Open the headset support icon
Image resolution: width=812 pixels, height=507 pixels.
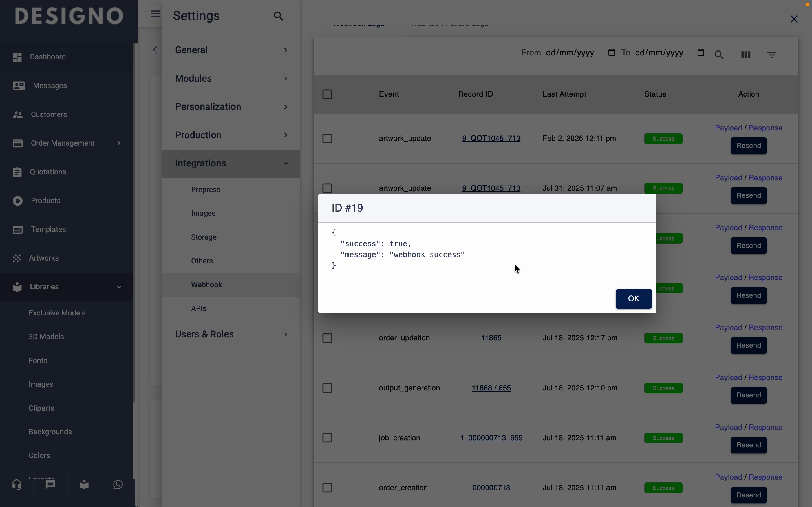[x=17, y=484]
